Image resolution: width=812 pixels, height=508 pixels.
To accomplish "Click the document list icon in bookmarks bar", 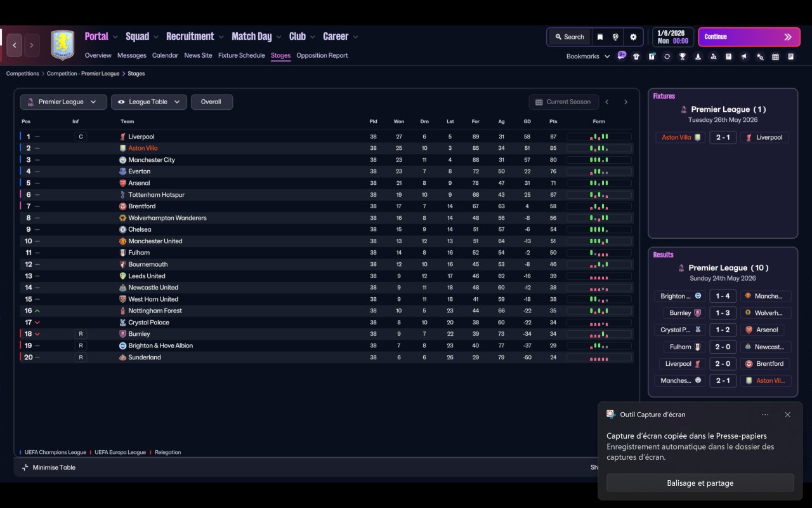I will click(x=729, y=57).
